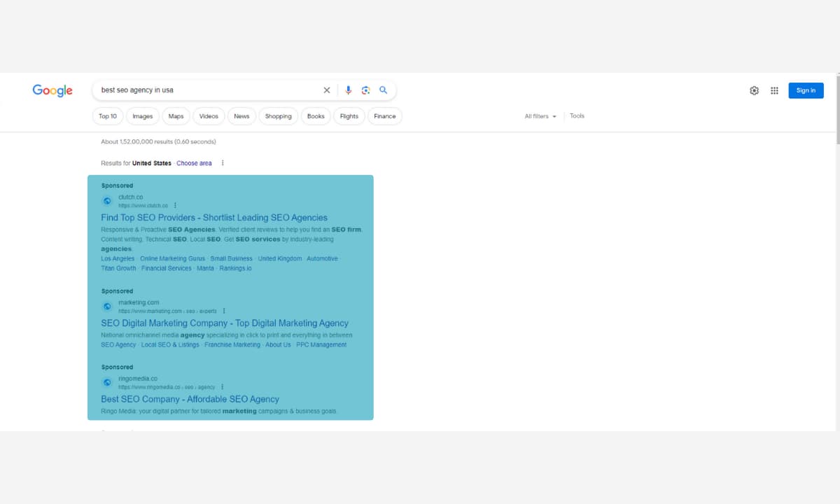This screenshot has height=504, width=840.
Task: Open three-dot menu next to clutch.co URL
Action: [175, 206]
